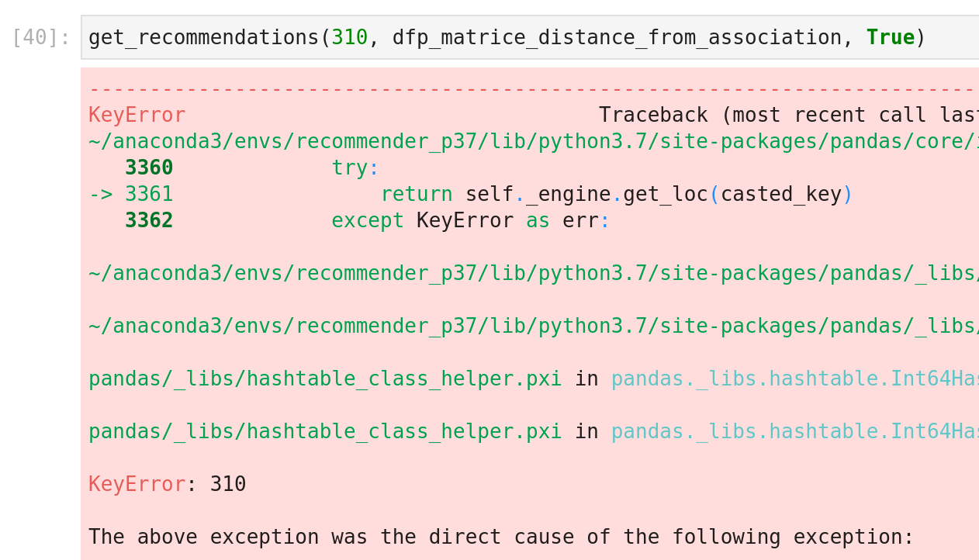Click the 'The above exception was the direct cause' line
This screenshot has width=979, height=560.
[x=500, y=538]
